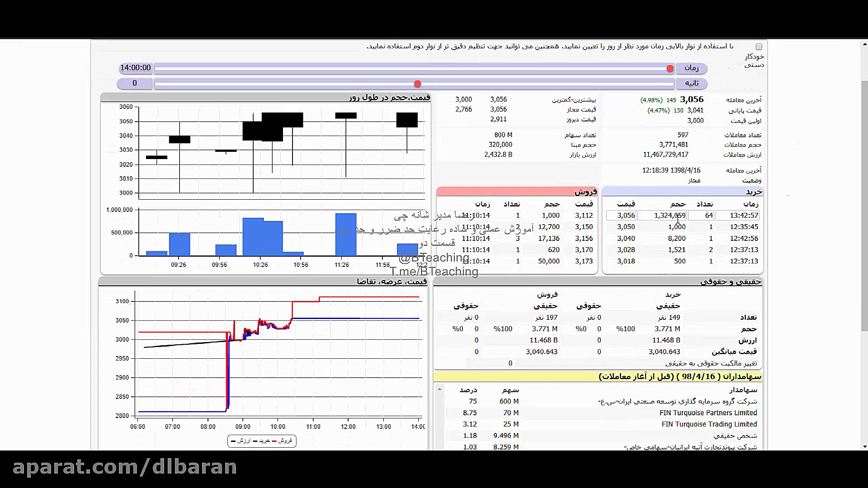Toggle the فروش red legend entry
The width and height of the screenshot is (868, 488).
tap(282, 441)
